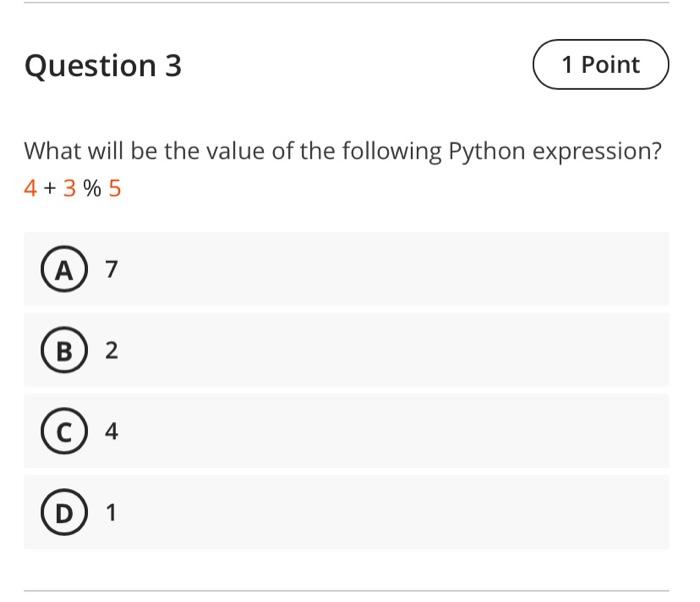Screen dimensions: 700x602
Task: Pick the circled C option
Action: point(63,431)
